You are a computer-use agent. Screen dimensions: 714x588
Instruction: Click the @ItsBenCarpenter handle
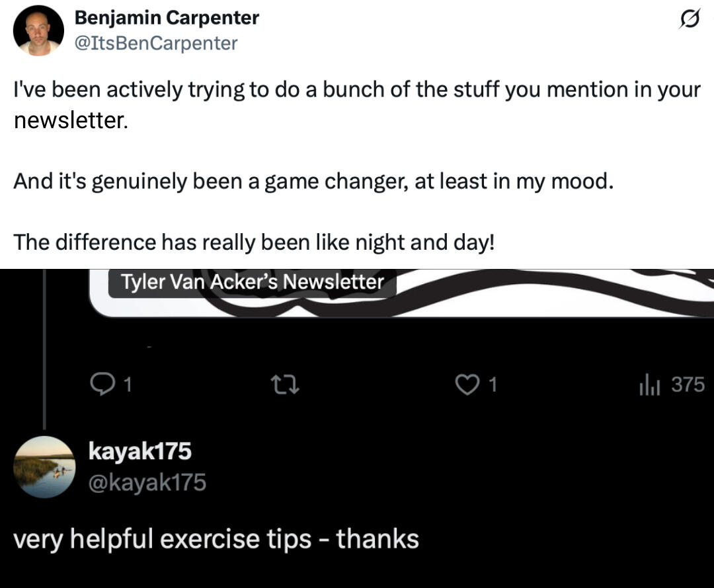156,43
